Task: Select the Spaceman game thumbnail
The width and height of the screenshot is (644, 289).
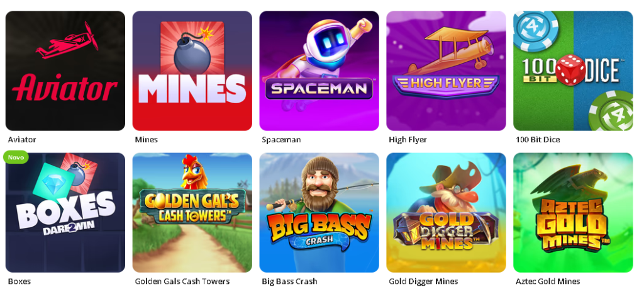Action: pos(319,71)
